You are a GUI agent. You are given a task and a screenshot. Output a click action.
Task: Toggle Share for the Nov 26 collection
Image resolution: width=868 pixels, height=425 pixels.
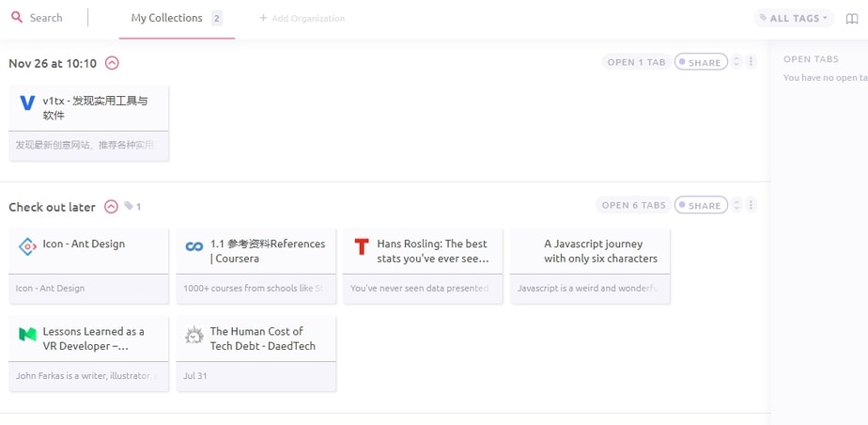tap(700, 62)
